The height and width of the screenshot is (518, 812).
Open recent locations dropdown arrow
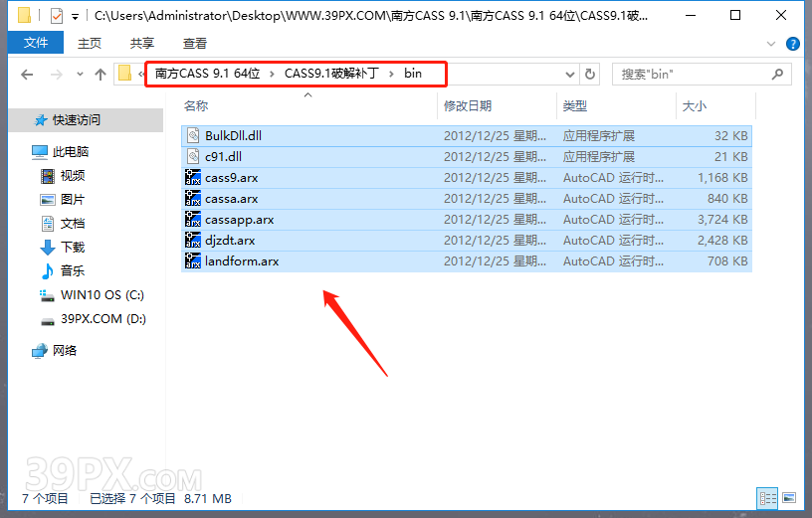point(80,74)
